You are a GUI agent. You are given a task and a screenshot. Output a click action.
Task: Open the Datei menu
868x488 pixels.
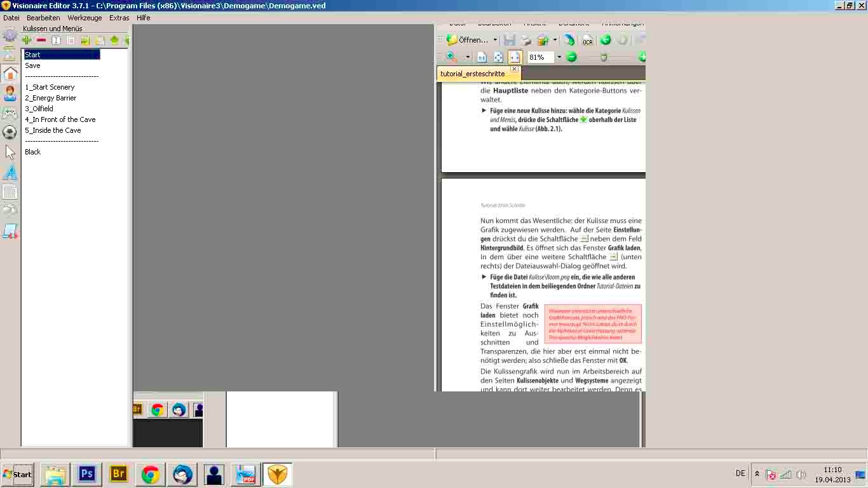[x=11, y=18]
